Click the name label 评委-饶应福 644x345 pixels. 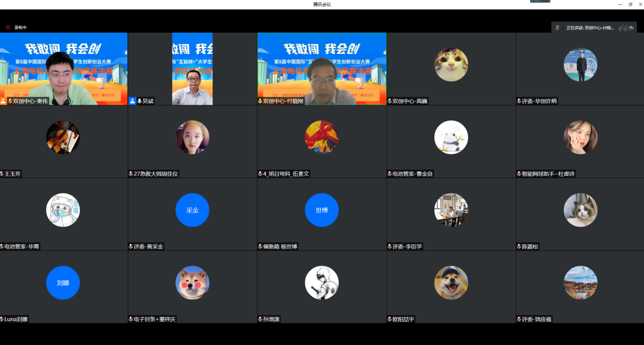click(x=536, y=319)
